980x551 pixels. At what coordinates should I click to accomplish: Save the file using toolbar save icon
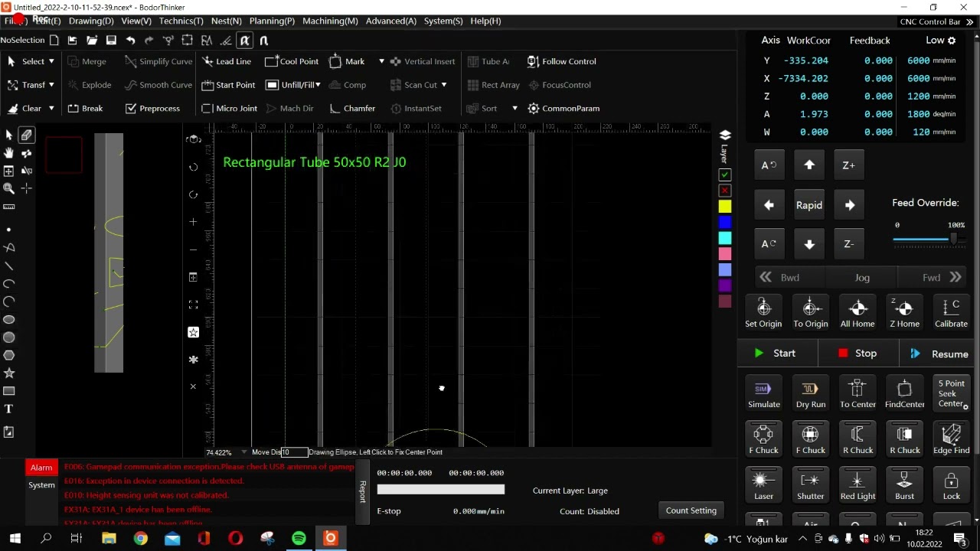pyautogui.click(x=111, y=41)
